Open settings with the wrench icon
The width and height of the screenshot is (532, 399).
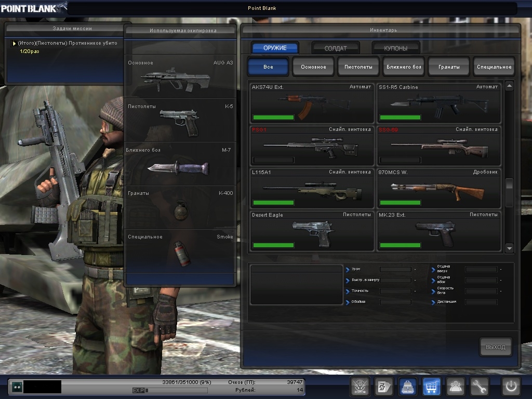click(x=480, y=387)
